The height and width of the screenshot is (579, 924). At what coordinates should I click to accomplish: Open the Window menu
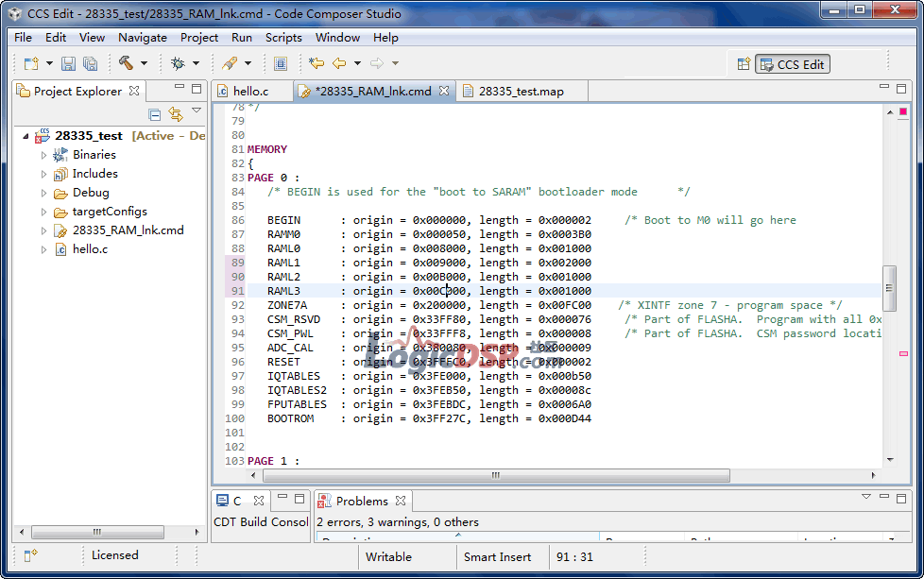337,37
